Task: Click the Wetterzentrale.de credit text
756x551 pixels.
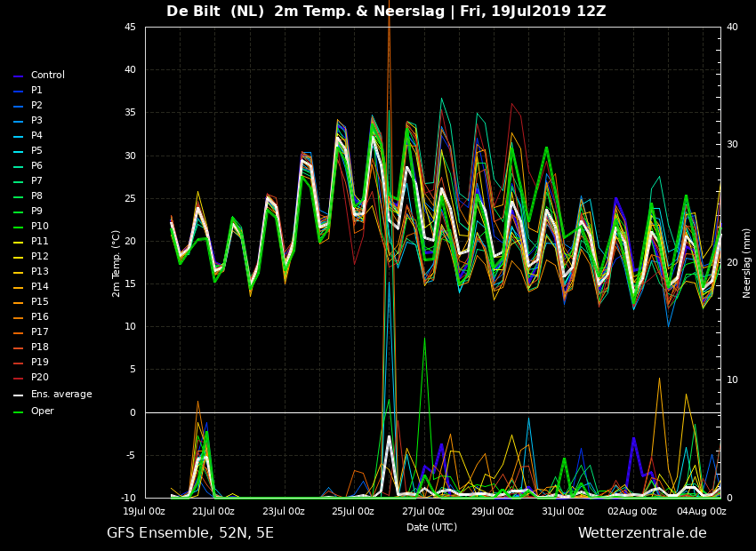Action: pyautogui.click(x=642, y=533)
